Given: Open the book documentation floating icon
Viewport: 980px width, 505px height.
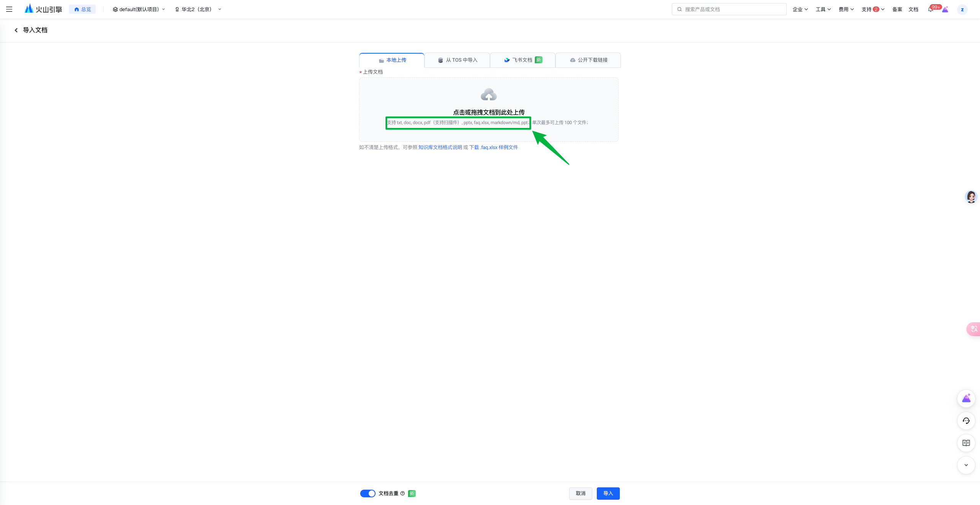Looking at the screenshot, I should [x=966, y=443].
